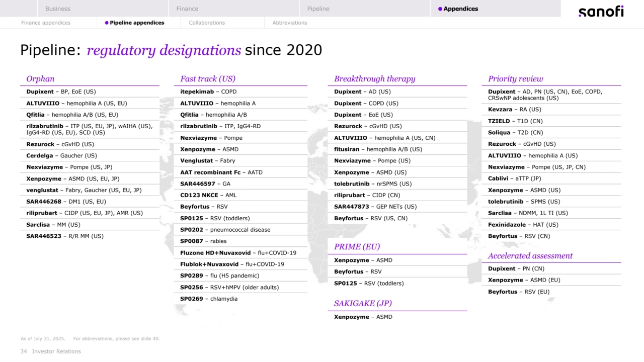Go to Finance appendices sub-tab
This screenshot has height=362, width=644.
click(x=46, y=23)
